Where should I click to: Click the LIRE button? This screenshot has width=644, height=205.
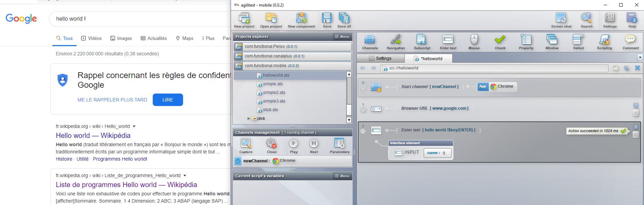point(168,100)
